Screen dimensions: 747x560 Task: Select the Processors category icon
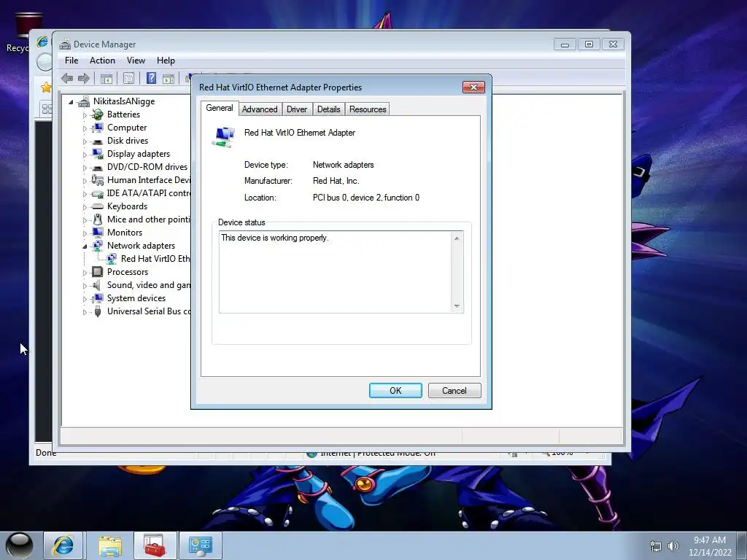(97, 272)
